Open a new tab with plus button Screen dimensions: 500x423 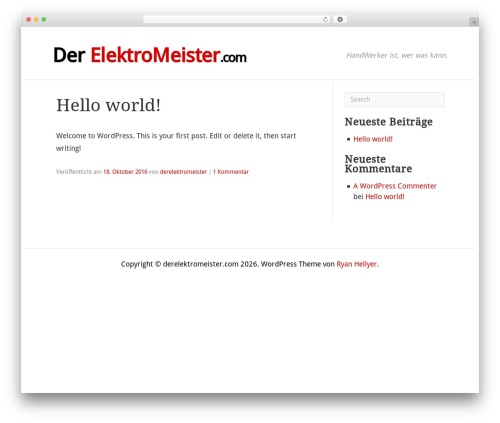pyautogui.click(x=474, y=22)
